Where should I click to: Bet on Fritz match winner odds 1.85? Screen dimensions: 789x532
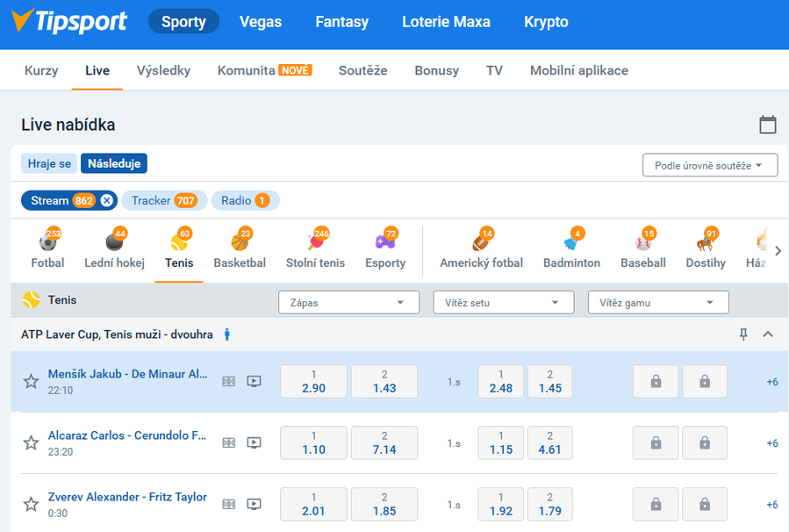coord(384,504)
